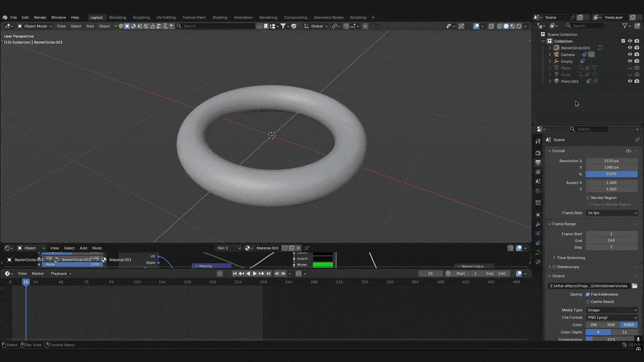Set Color Depth to 16
The width and height of the screenshot is (644, 362).
pyautogui.click(x=624, y=332)
